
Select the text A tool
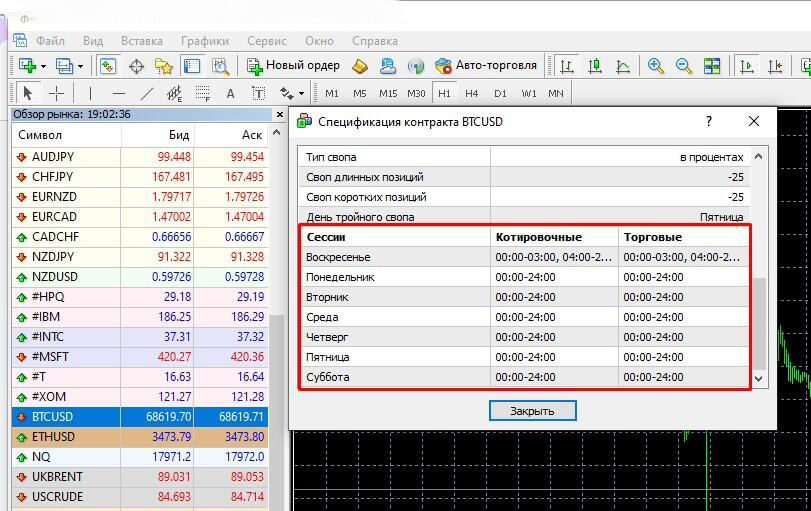click(x=231, y=94)
